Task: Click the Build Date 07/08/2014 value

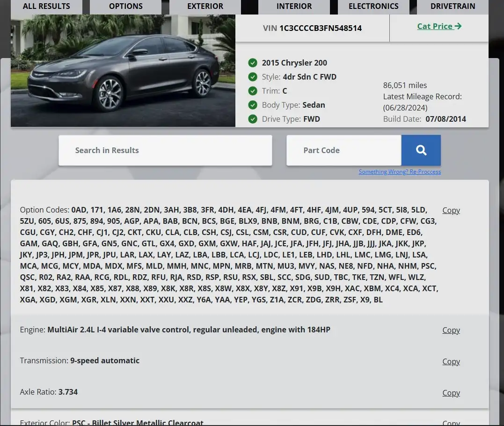Action: [x=446, y=119]
